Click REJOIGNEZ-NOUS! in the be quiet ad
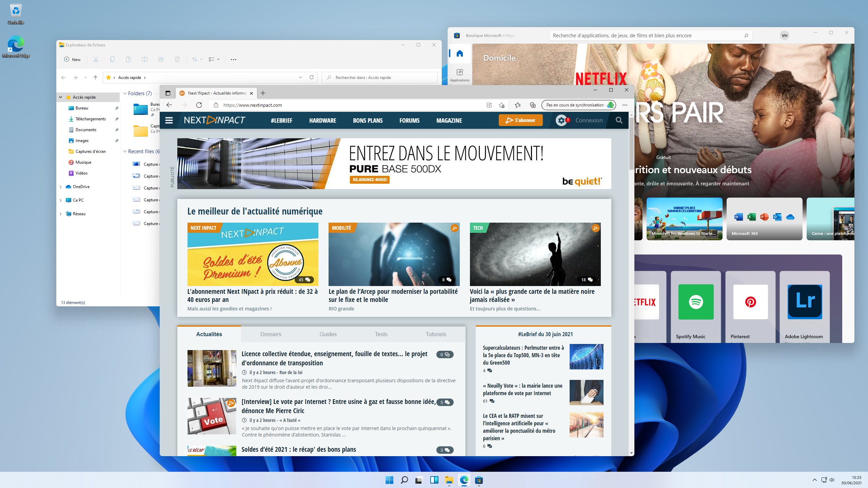868x488 pixels. (x=370, y=180)
